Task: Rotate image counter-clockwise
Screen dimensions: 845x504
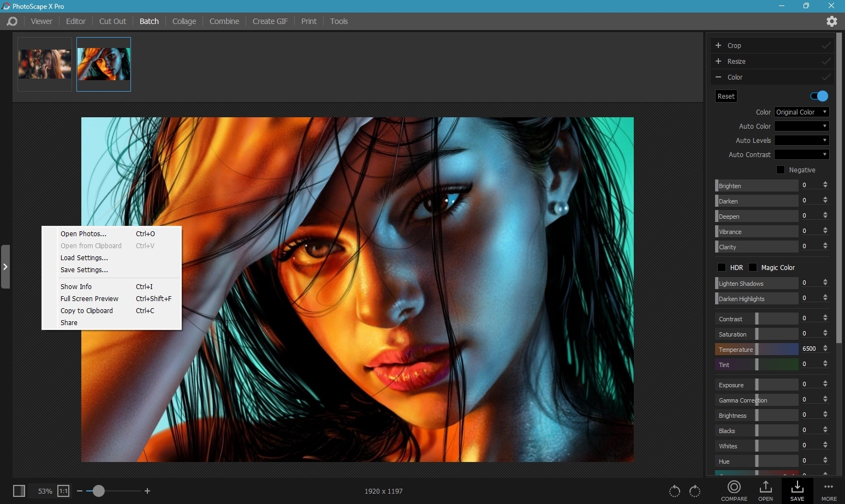Action: click(675, 491)
